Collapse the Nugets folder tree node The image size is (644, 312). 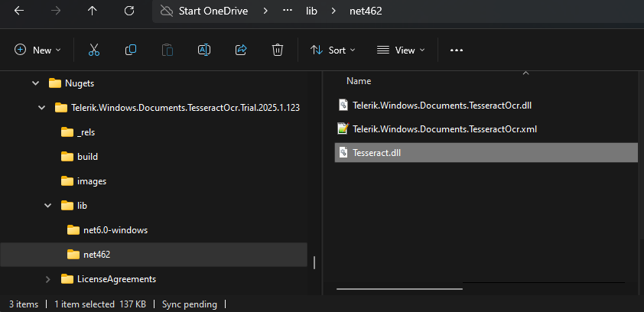[x=34, y=83]
